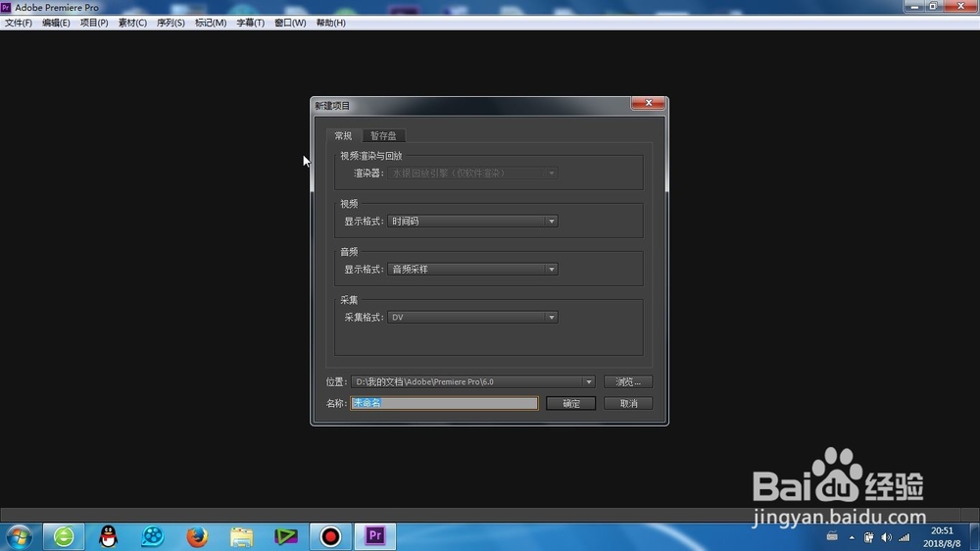Click the power plug tray icon
Image resolution: width=980 pixels, height=551 pixels.
point(868,537)
